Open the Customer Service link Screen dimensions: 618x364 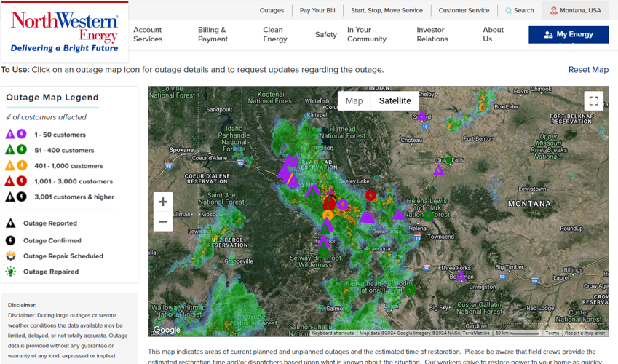pyautogui.click(x=464, y=11)
